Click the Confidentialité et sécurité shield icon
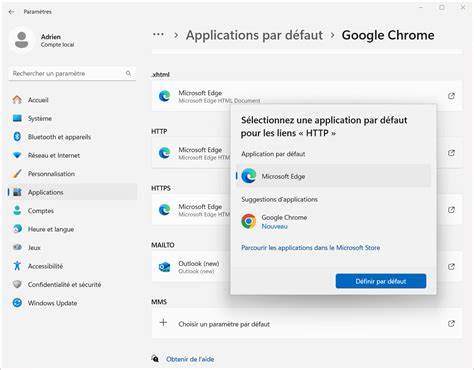The image size is (474, 370). 17,284
